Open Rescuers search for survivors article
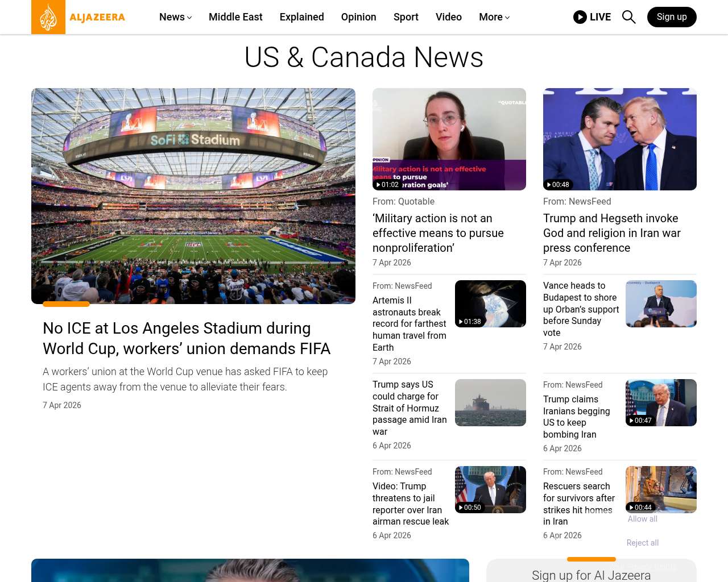 pyautogui.click(x=579, y=504)
